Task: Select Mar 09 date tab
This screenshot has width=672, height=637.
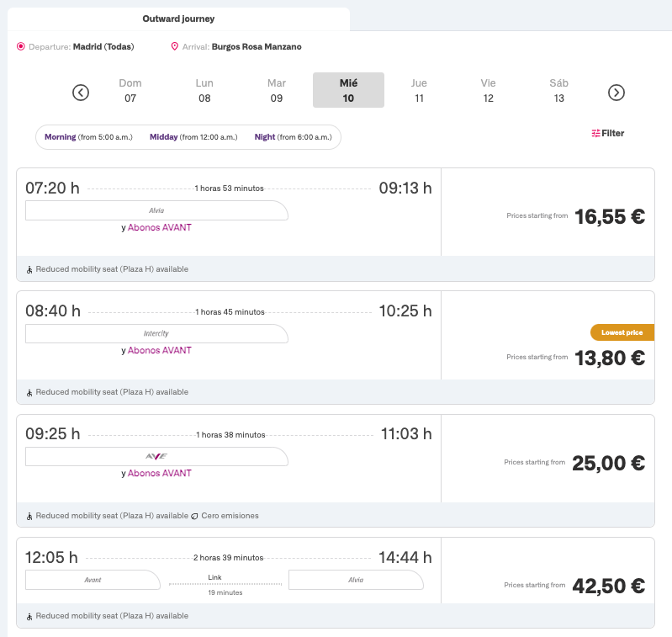Action: [277, 90]
